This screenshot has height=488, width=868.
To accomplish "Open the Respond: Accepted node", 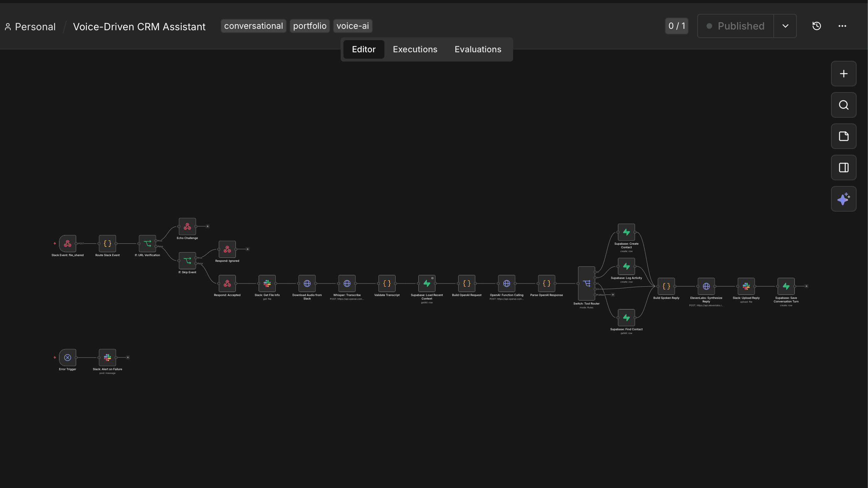I will [x=227, y=283].
